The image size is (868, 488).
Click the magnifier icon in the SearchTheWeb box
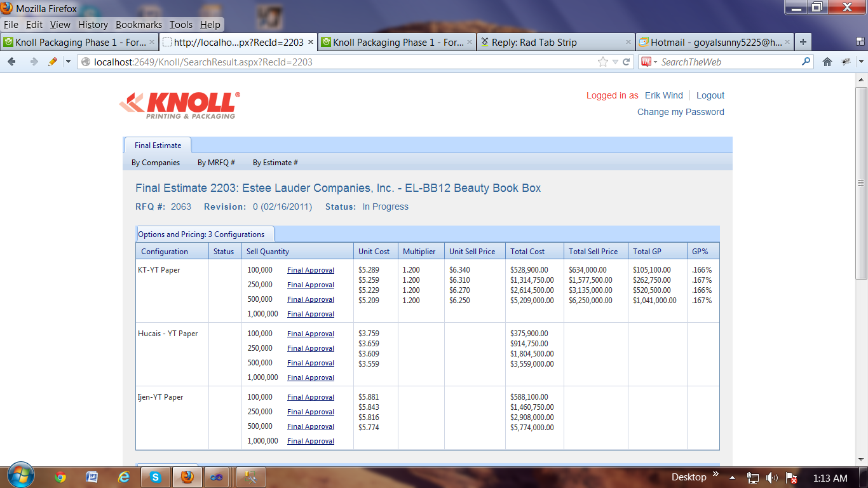click(x=806, y=62)
